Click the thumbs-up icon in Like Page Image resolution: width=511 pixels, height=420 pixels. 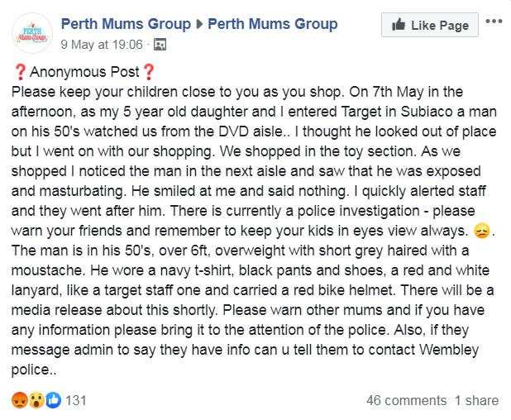coord(399,25)
